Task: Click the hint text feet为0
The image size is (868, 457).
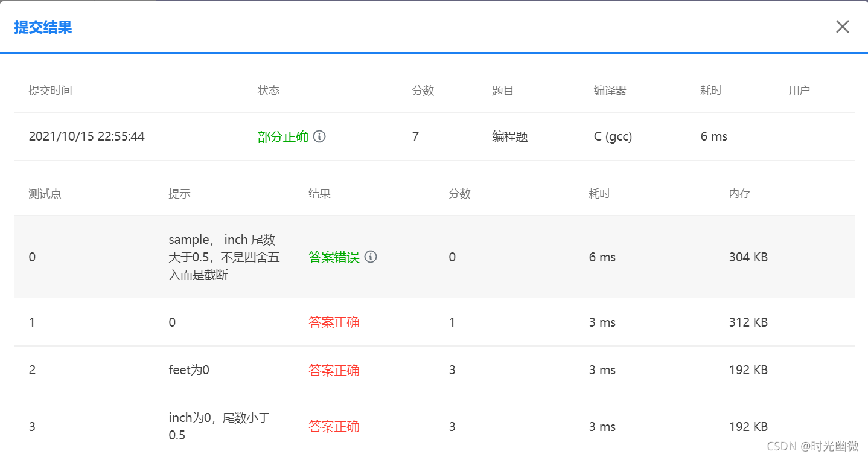Action: tap(188, 369)
